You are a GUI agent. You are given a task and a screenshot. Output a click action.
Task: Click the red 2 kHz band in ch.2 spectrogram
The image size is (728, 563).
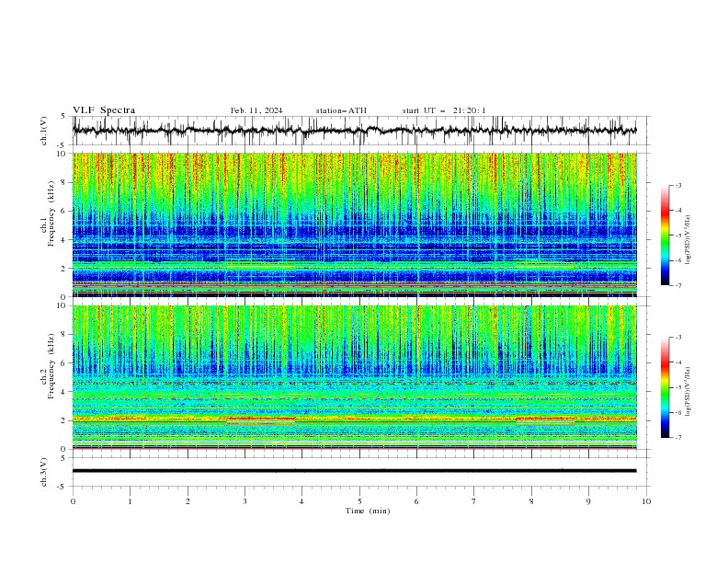click(354, 419)
